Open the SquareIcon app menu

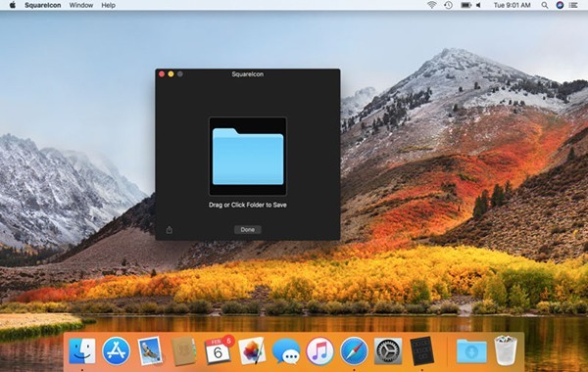[43, 5]
